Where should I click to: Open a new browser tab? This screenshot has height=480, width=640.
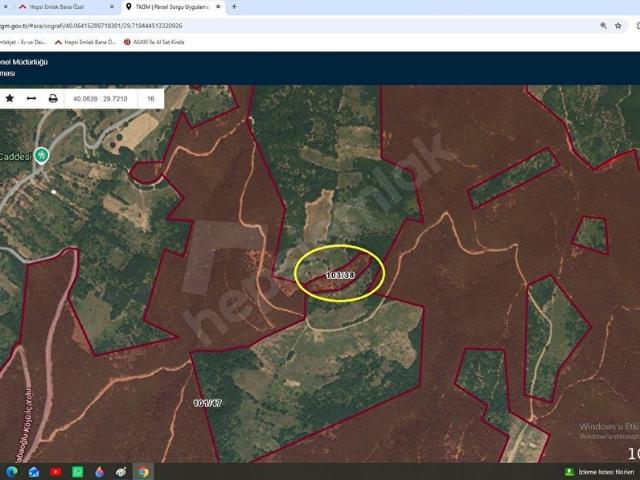(x=234, y=7)
